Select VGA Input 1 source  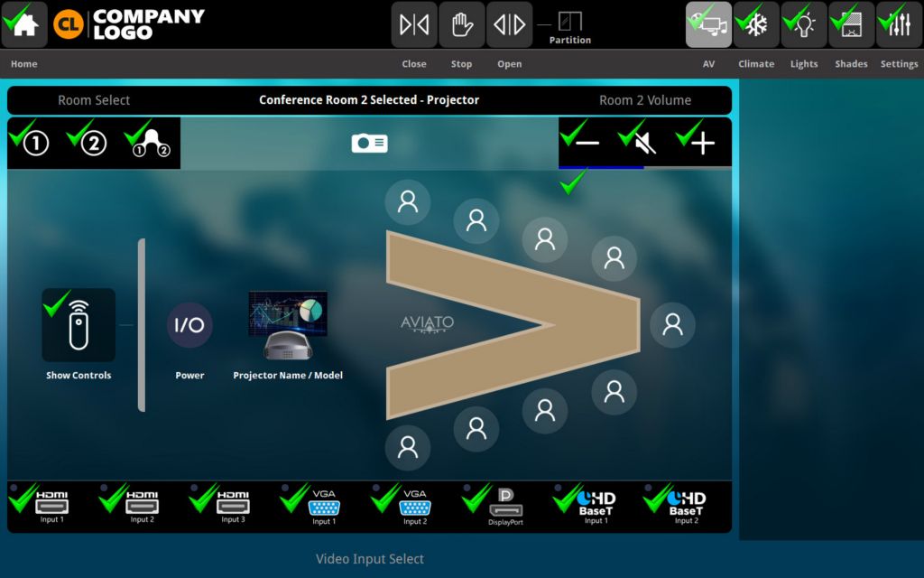point(324,507)
